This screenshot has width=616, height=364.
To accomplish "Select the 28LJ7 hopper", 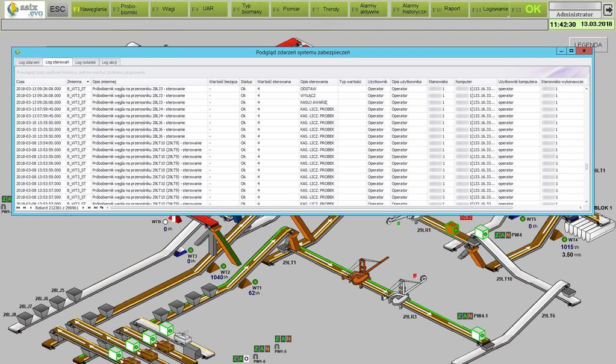I will (42, 310).
